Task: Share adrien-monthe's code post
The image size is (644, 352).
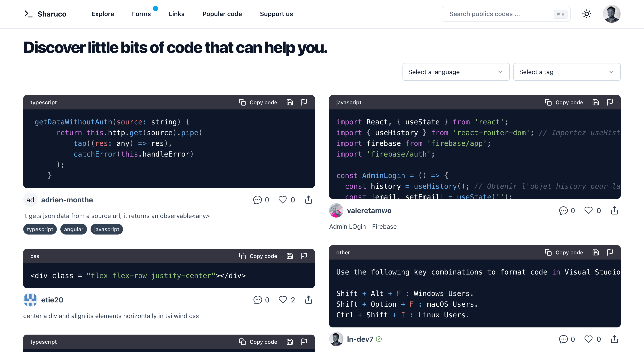Action: (309, 200)
